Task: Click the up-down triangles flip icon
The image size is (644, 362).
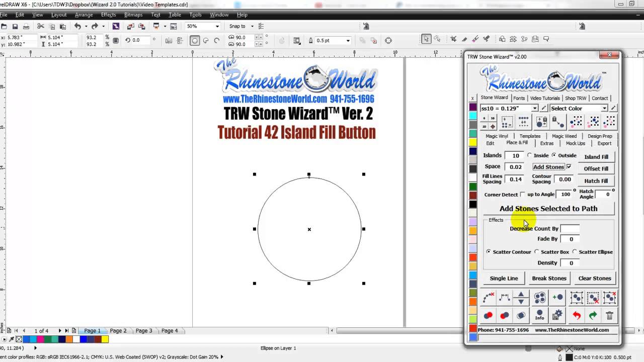Action: (521, 298)
